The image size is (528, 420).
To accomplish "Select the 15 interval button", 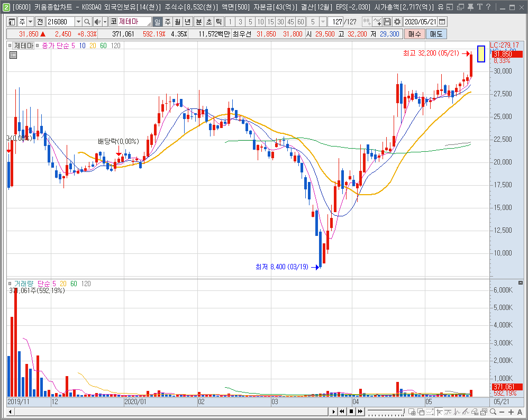I will coord(270,22).
